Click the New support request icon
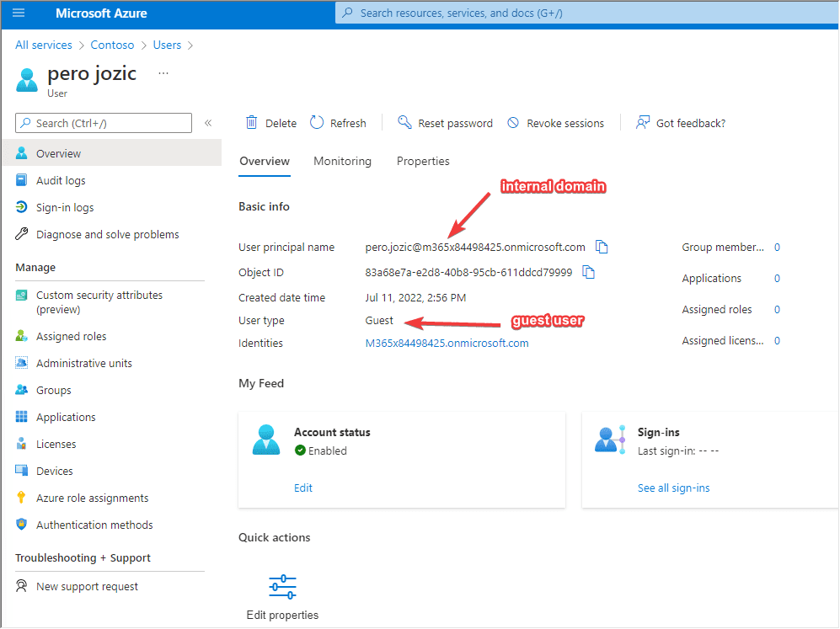Viewport: 840px width, 629px height. [21, 586]
